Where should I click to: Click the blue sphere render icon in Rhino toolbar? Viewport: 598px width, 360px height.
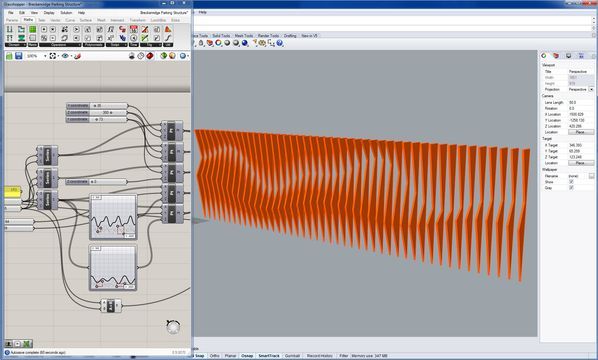click(245, 43)
